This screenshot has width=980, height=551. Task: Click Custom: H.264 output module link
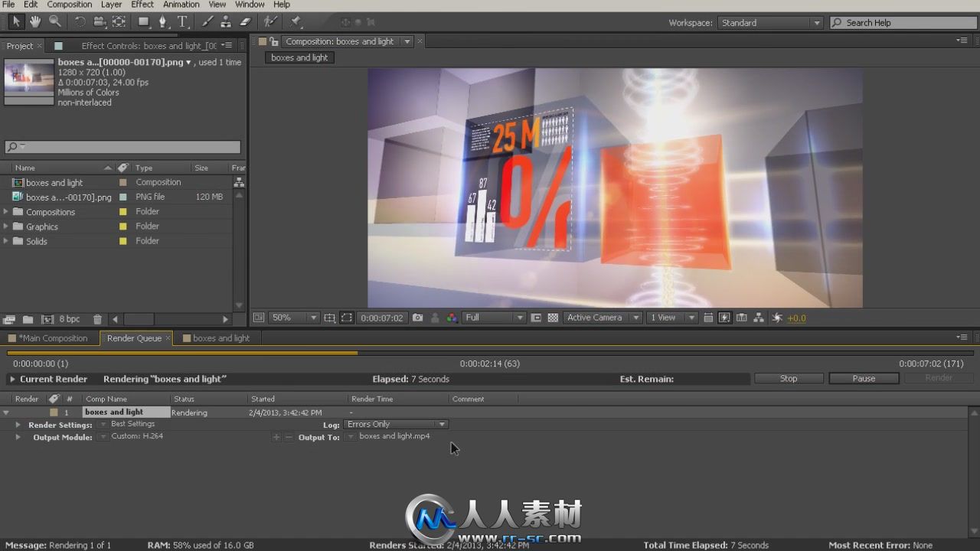(137, 436)
